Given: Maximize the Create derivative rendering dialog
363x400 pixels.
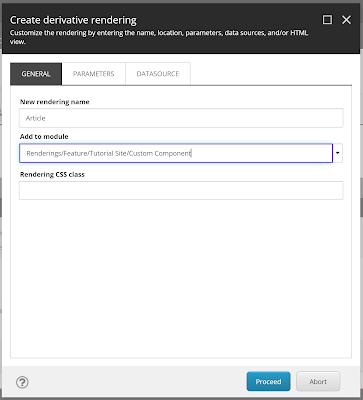Looking at the screenshot, I should point(327,20).
